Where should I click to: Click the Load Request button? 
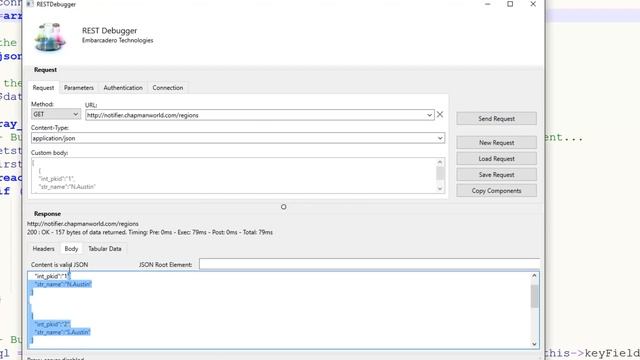496,159
